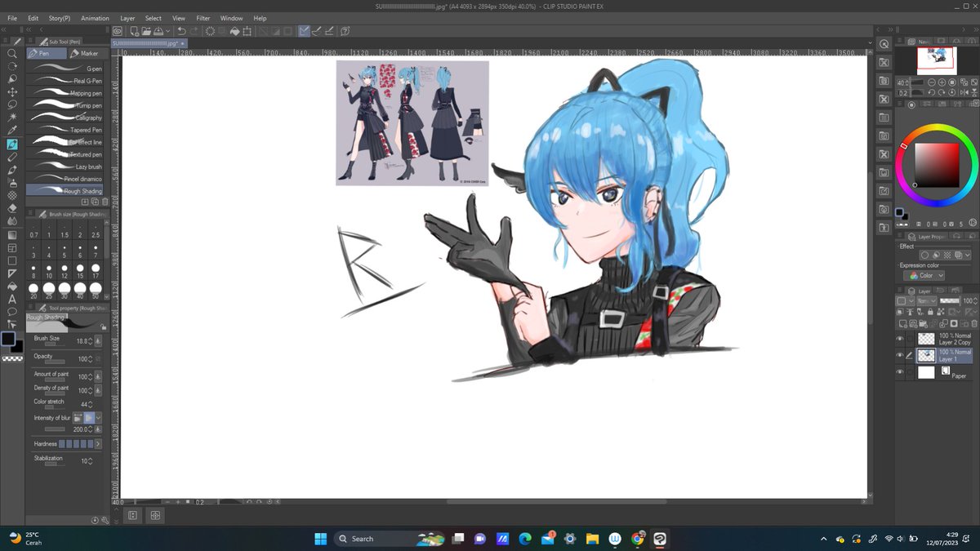Open the Windows Start button
Screen dimensions: 980x551
[x=320, y=539]
